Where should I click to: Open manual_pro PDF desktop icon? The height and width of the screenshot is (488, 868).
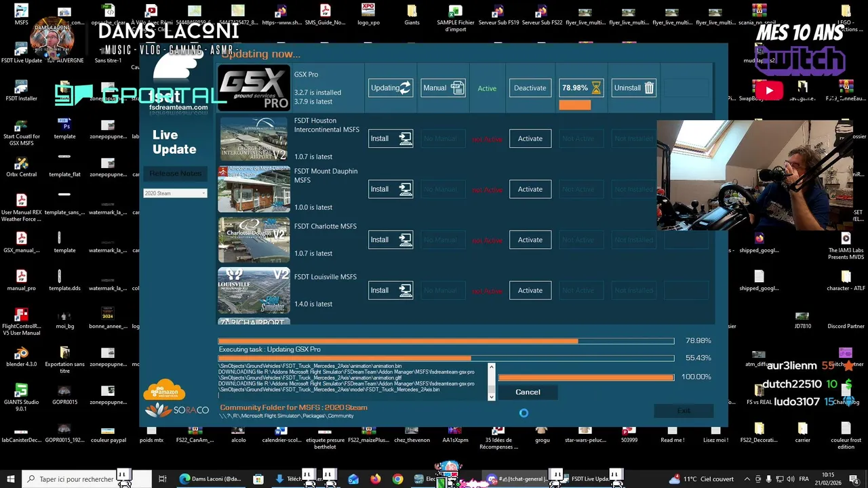22,281
